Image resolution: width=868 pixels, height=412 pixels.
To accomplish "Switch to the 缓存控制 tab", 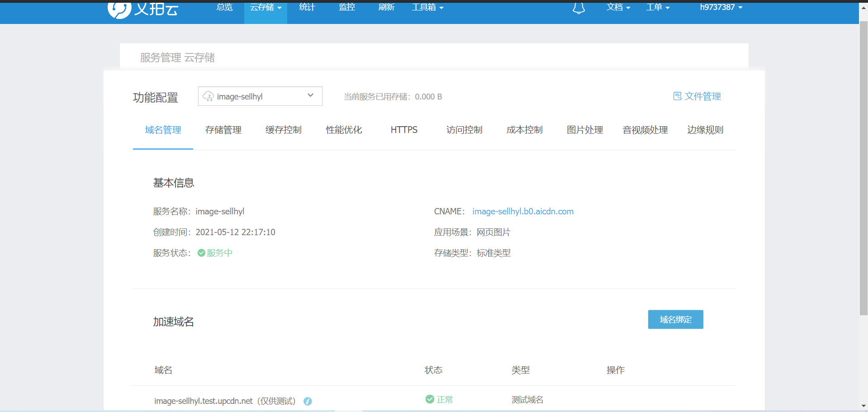I will pos(283,130).
